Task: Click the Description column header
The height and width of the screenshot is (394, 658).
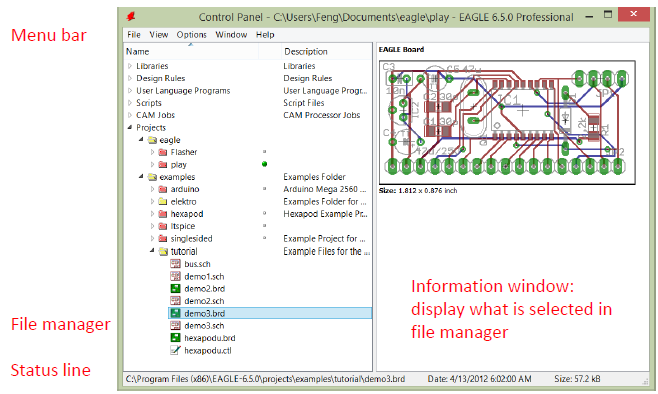Action: [x=326, y=52]
